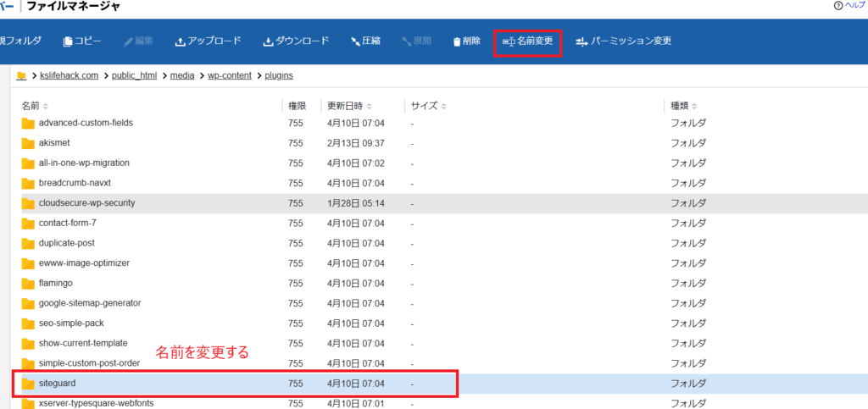
Task: Sort by Updated date (更新日時) column
Action: [x=349, y=106]
